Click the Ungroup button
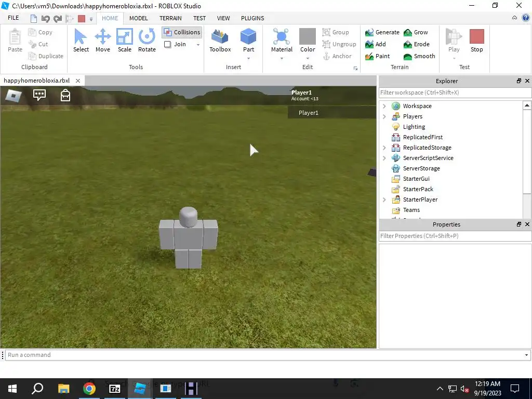532x399 pixels. click(339, 44)
